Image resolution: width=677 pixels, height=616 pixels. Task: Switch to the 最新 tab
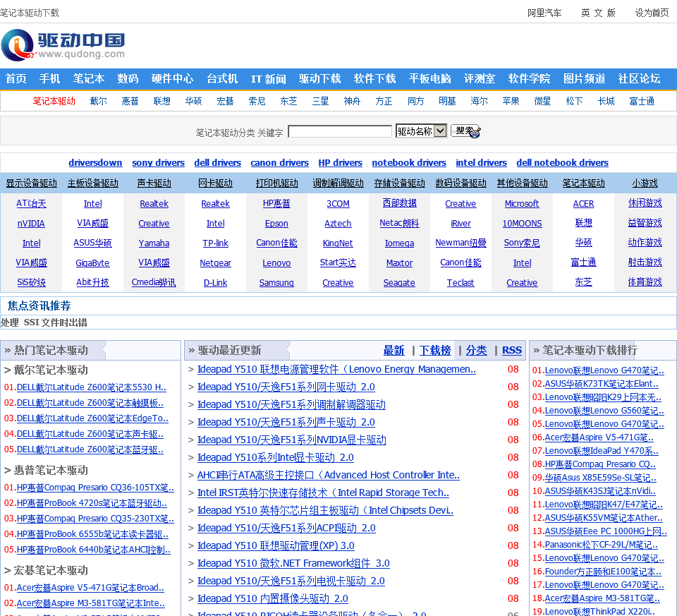394,350
